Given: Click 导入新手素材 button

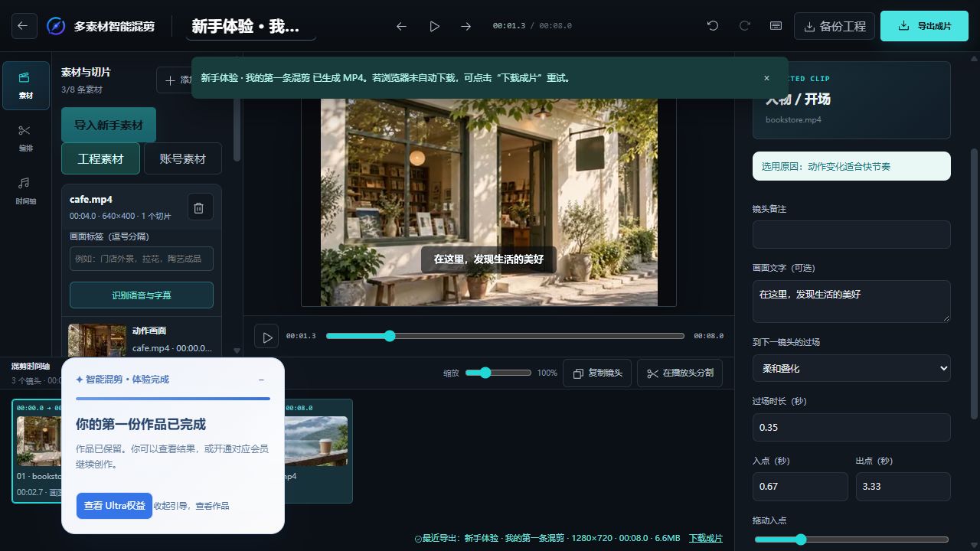Looking at the screenshot, I should tap(109, 125).
